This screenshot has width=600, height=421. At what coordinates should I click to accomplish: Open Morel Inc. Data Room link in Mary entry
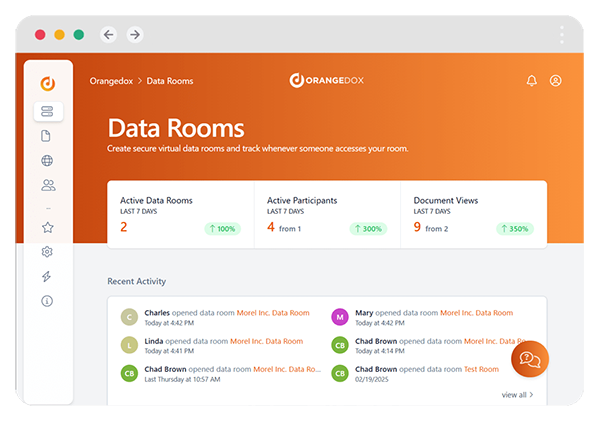coord(476,313)
